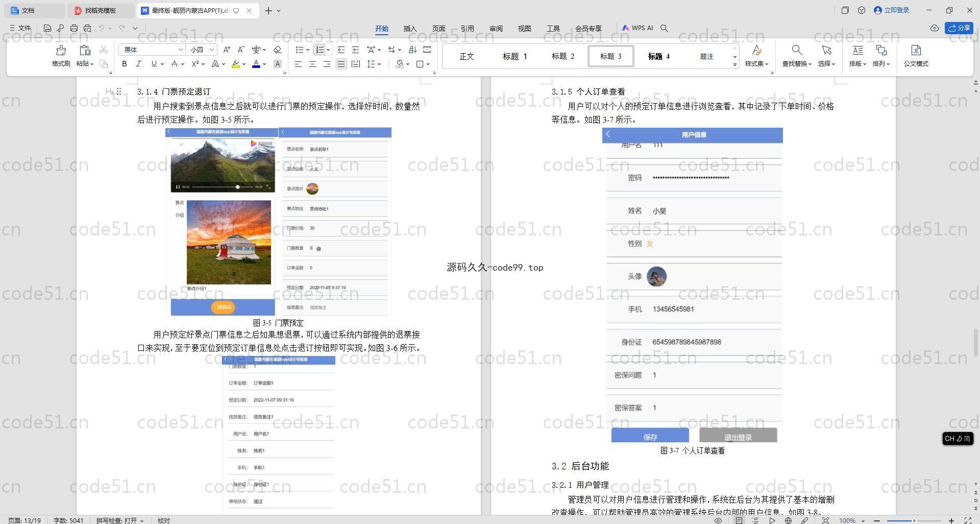Click the vertical scrollbar thumb on the right
This screenshot has height=524, width=980.
[x=976, y=343]
